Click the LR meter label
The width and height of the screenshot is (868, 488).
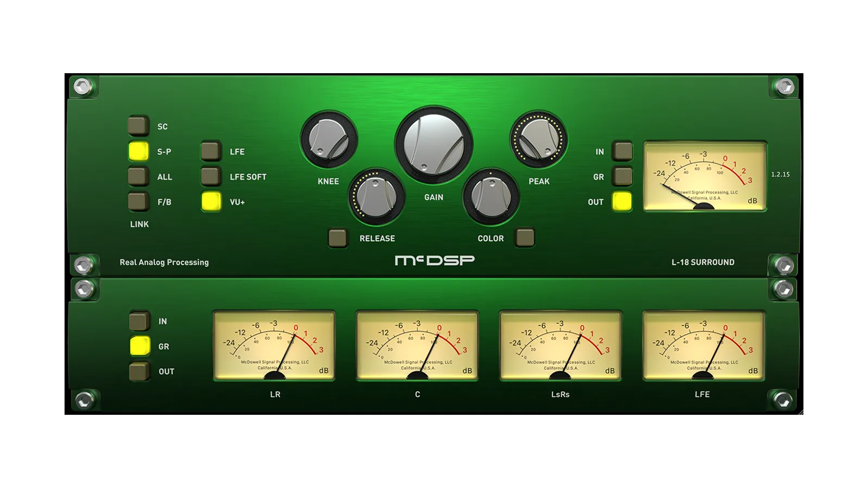click(275, 394)
